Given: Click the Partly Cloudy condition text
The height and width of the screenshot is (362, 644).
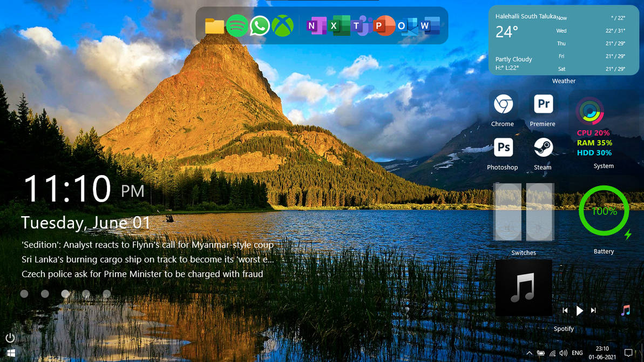Looking at the screenshot, I should click(x=513, y=59).
